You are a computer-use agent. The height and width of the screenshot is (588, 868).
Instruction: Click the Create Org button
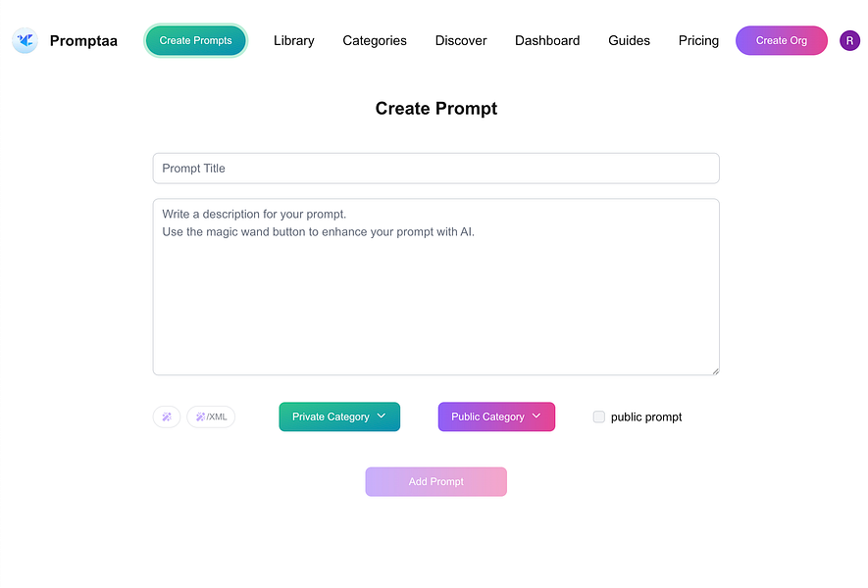point(782,40)
